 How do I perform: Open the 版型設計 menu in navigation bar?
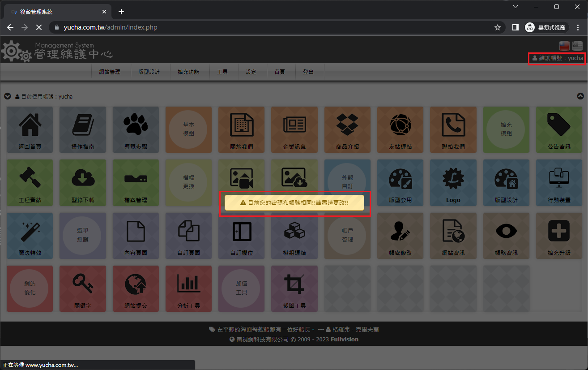(149, 72)
